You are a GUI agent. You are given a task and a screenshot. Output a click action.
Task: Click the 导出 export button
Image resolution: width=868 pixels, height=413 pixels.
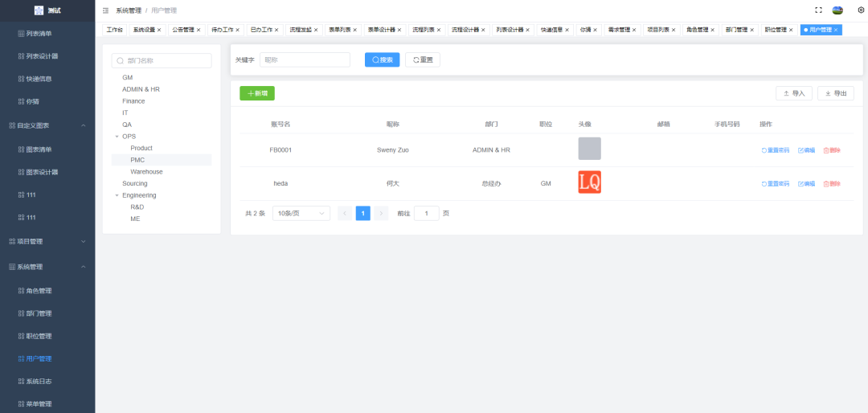pyautogui.click(x=835, y=93)
